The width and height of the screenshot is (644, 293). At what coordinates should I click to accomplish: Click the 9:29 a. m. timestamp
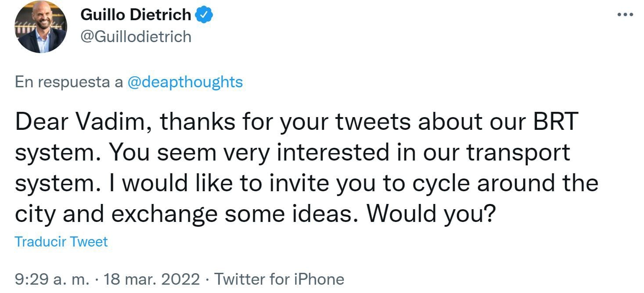tap(53, 279)
